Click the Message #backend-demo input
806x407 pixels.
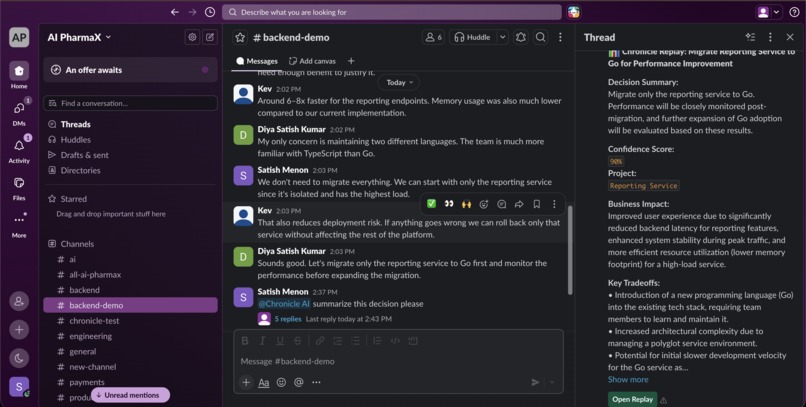[x=398, y=361]
